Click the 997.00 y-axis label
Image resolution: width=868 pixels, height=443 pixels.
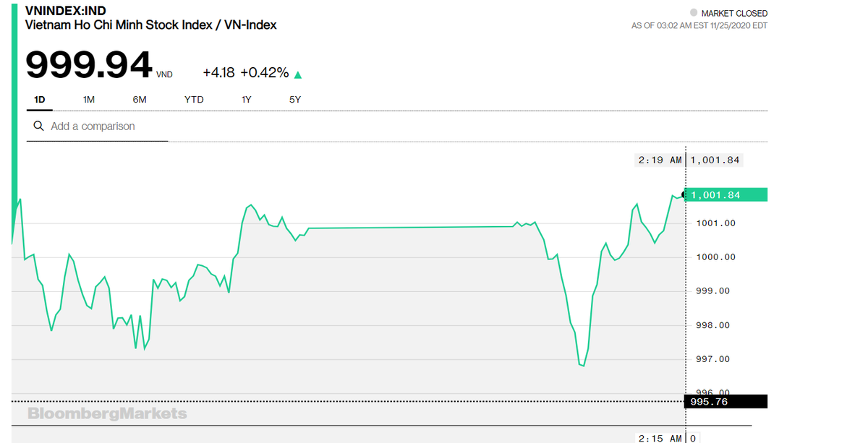pyautogui.click(x=713, y=359)
